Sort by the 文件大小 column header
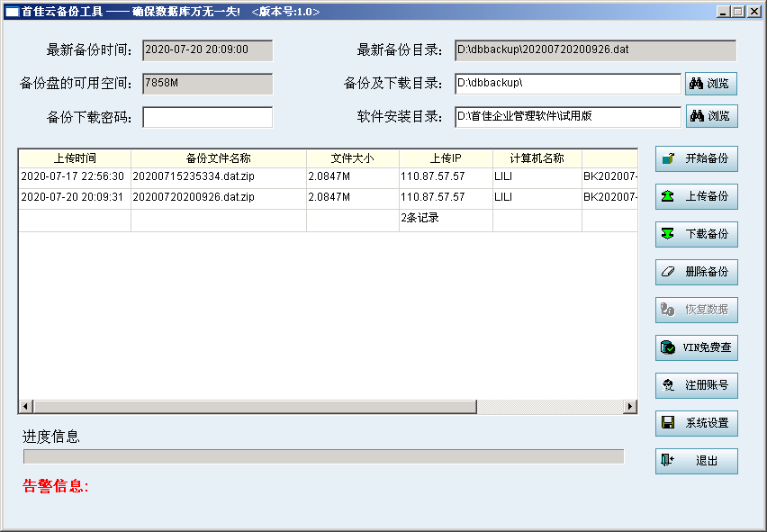This screenshot has width=767, height=532. (353, 158)
